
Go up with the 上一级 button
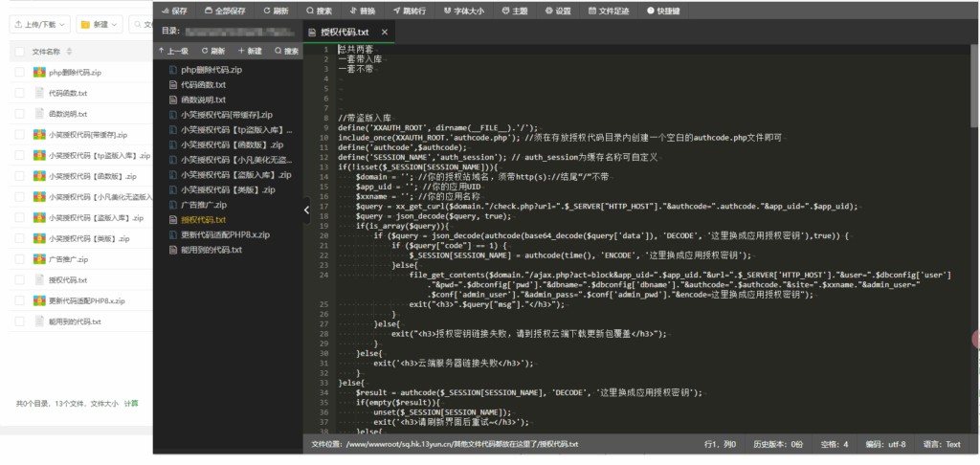[x=173, y=52]
